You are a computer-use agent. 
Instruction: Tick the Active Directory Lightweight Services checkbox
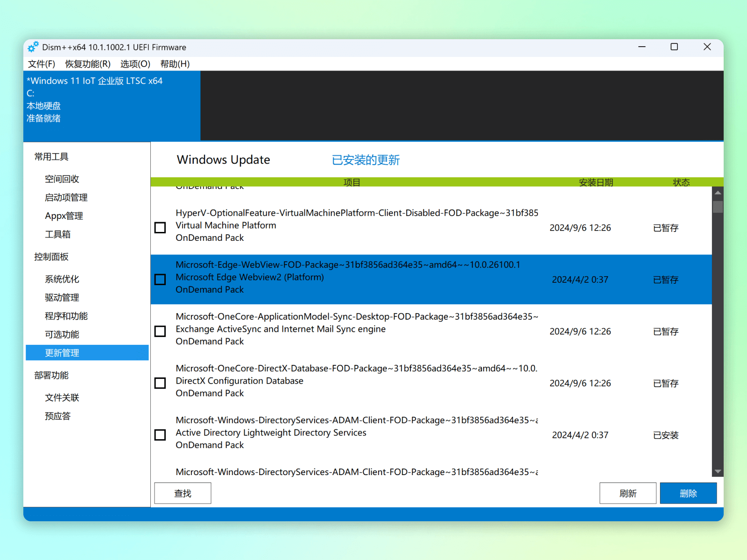click(160, 435)
